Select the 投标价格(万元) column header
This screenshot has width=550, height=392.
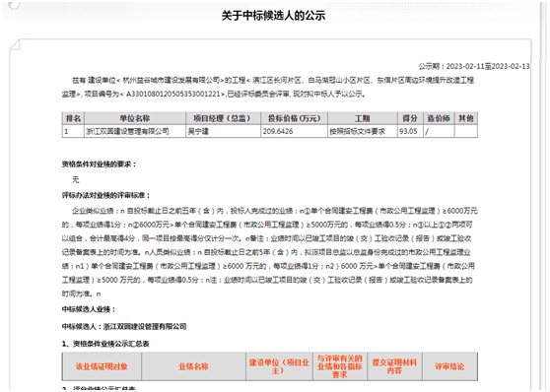click(x=294, y=118)
